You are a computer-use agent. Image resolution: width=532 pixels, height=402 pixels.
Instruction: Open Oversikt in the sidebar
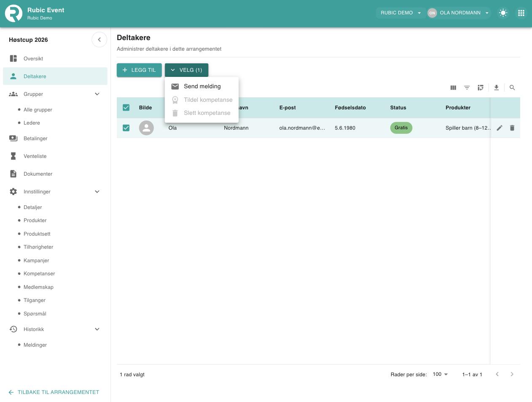click(x=55, y=59)
